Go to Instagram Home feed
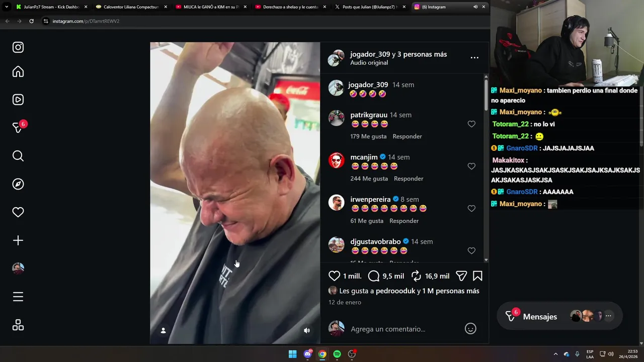 click(x=18, y=72)
